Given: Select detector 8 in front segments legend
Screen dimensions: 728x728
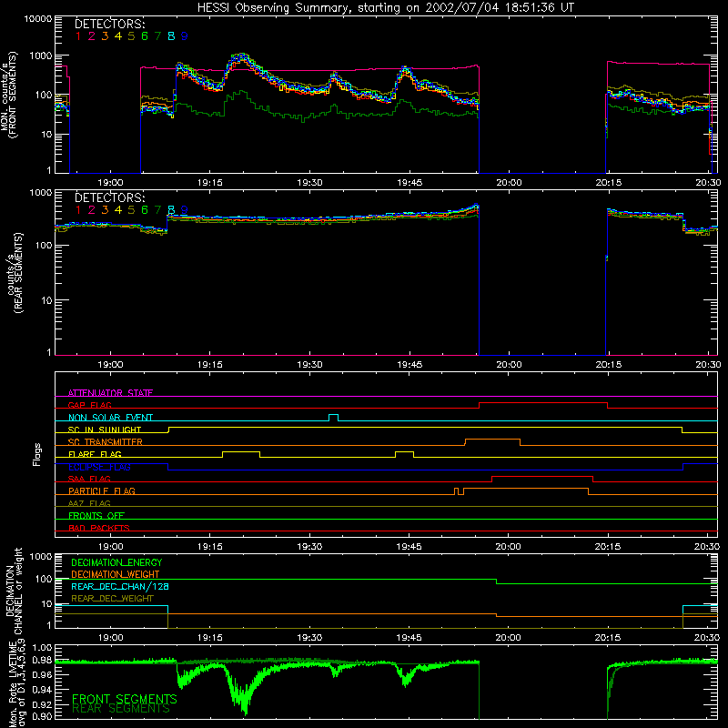Looking at the screenshot, I should (171, 36).
